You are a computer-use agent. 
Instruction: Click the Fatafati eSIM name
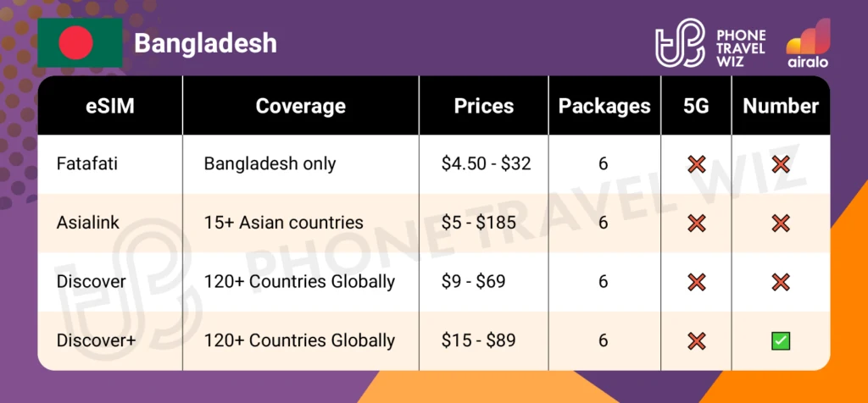coord(87,164)
